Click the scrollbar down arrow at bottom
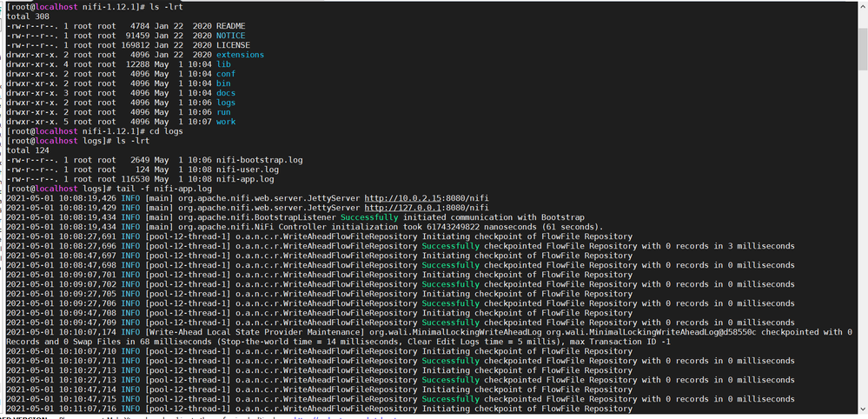The height and width of the screenshot is (419, 868). (863, 409)
